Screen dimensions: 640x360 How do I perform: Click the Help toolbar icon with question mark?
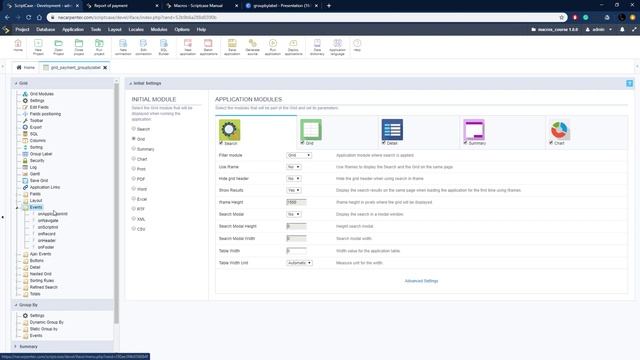tap(357, 45)
